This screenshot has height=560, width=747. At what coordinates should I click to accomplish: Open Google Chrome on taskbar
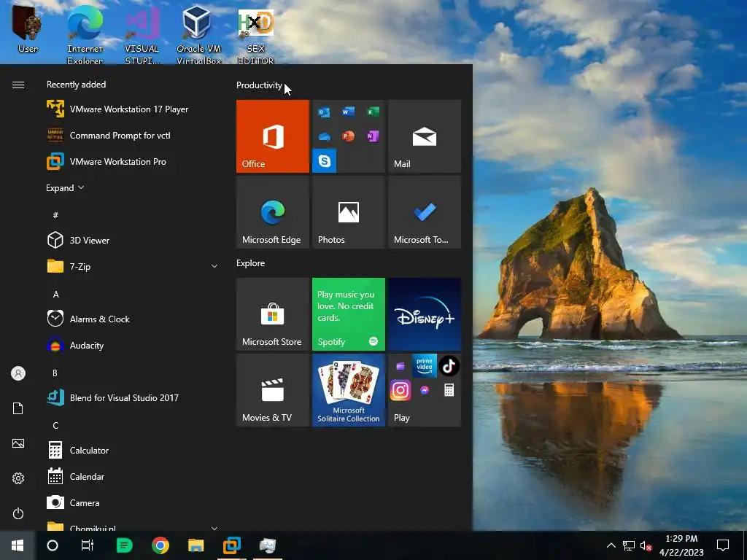(160, 545)
